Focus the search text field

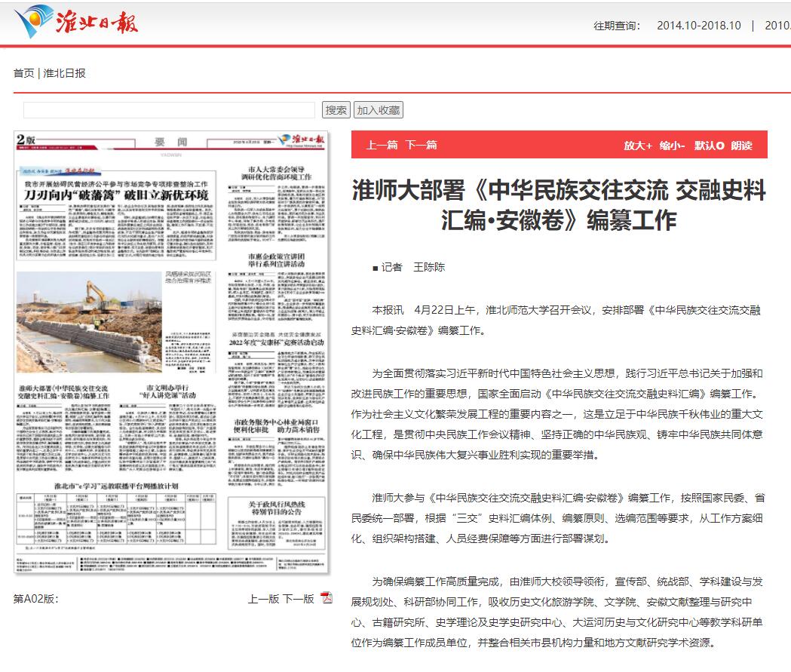click(169, 110)
